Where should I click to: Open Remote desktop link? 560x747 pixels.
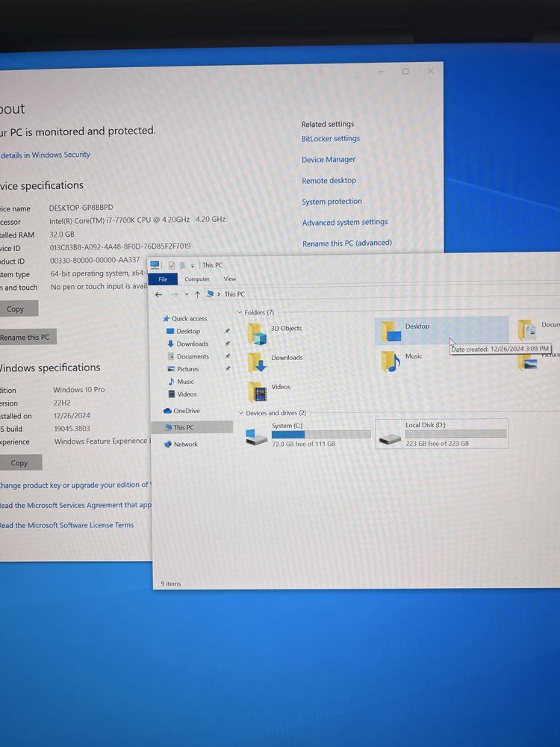(329, 181)
